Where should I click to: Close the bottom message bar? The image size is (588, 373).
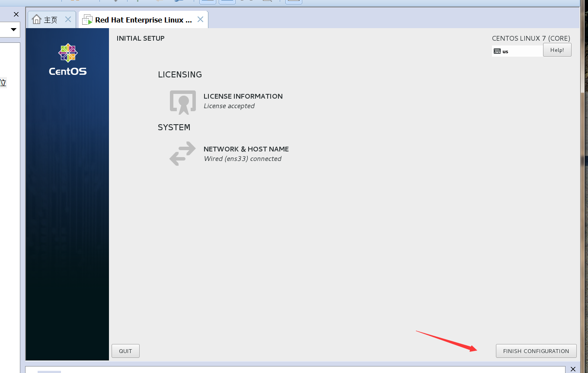point(573,369)
